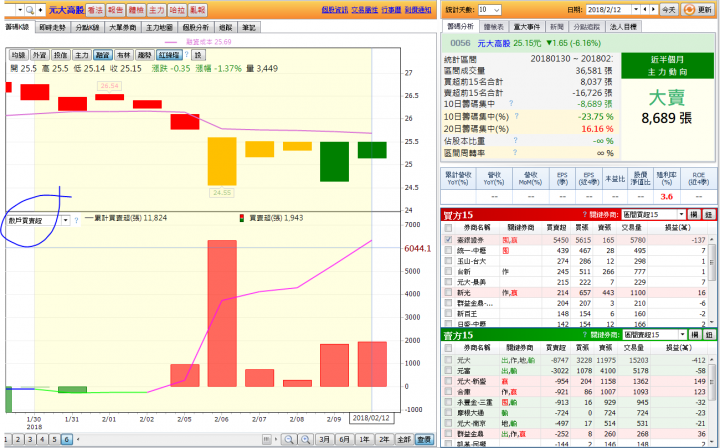
Task: Switch to the 分點K線 tab
Action: click(87, 28)
